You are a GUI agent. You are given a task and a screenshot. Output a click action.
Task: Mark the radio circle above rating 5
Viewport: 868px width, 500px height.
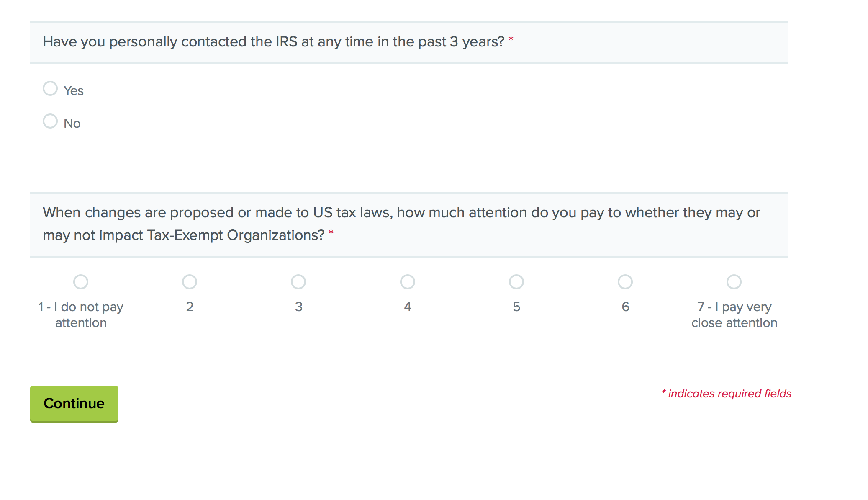pos(516,282)
